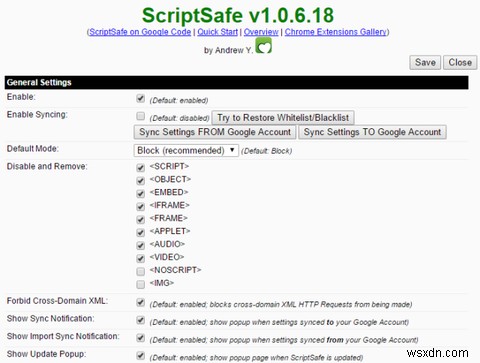Toggle the Enable checkbox
The image size is (480, 363).
point(141,99)
